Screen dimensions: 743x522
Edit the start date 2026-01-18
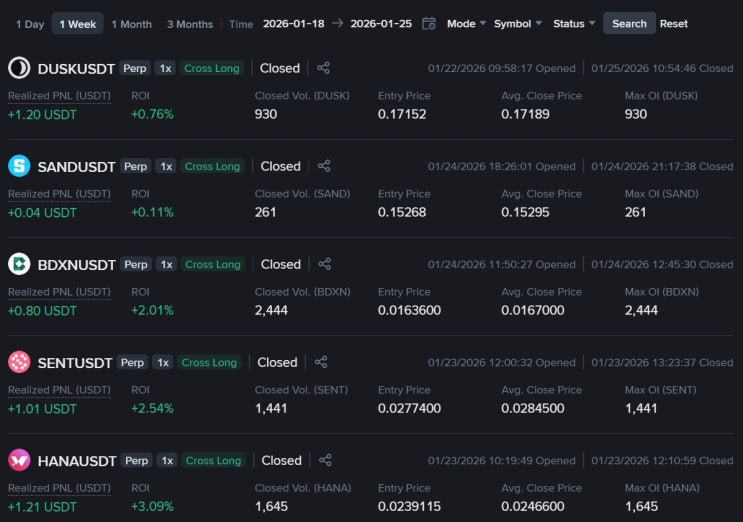[293, 23]
